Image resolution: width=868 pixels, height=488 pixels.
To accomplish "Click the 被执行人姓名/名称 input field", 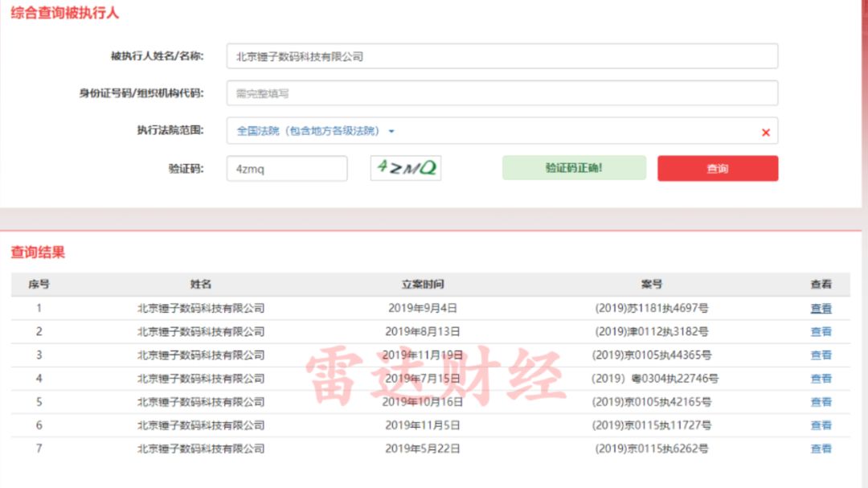I will coord(502,56).
